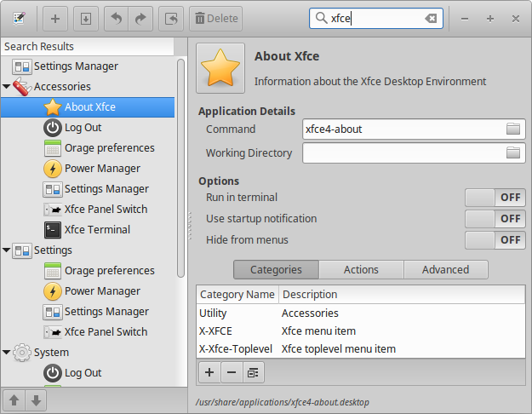The image size is (532, 414).
Task: Browse for Working Directory folder
Action: [x=513, y=153]
